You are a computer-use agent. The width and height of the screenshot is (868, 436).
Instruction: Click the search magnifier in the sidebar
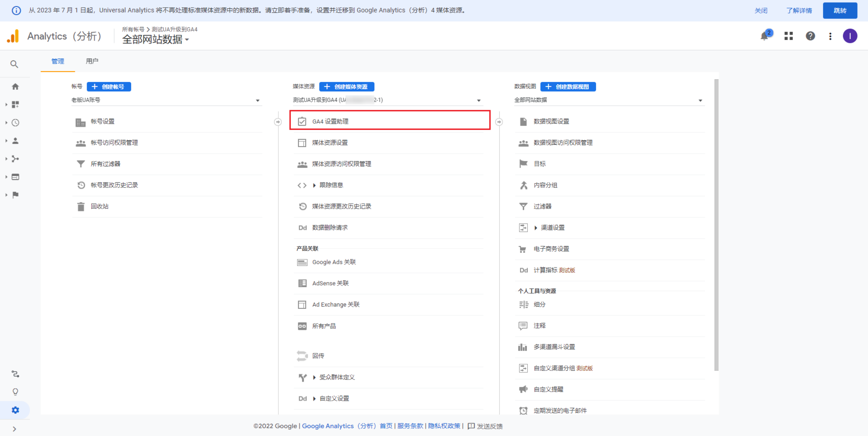coord(14,64)
